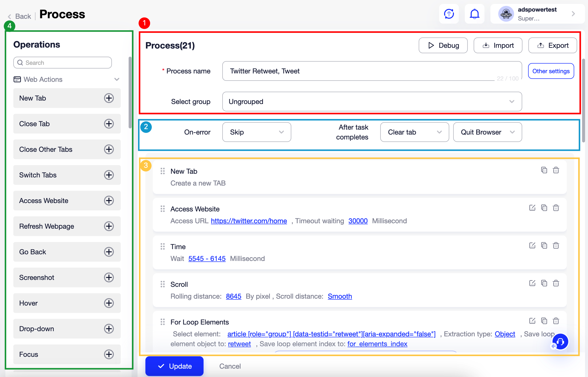Click the plus icon next to Screenshot
588x377 pixels.
[x=109, y=277]
